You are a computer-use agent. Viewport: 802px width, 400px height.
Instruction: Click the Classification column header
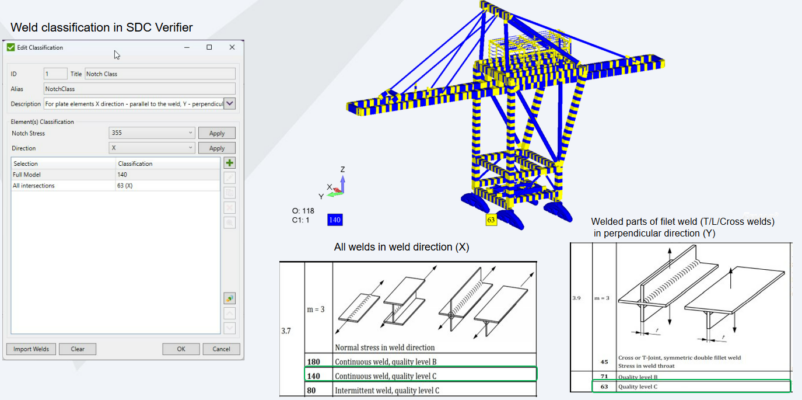click(168, 164)
